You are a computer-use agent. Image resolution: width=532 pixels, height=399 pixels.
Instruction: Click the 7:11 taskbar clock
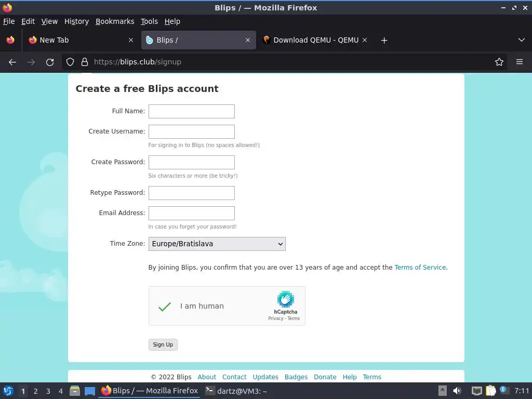(x=522, y=391)
